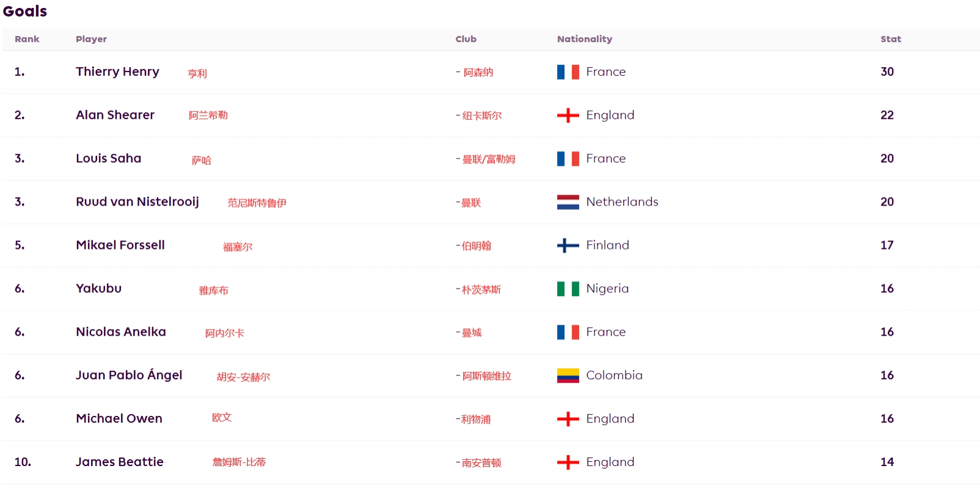Click the Nigeria flag icon
Image resolution: width=980 pixels, height=485 pixels.
click(568, 289)
